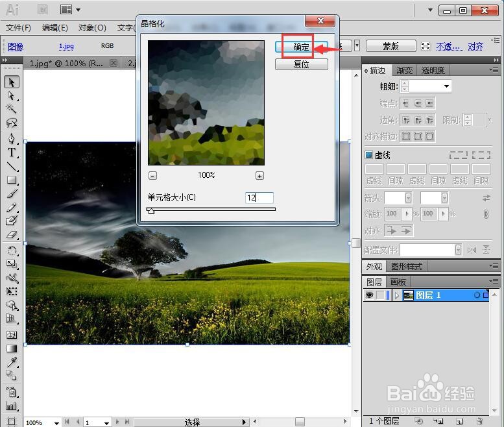504x427 pixels.
Task: Open the 对象(O) menu
Action: coord(92,28)
